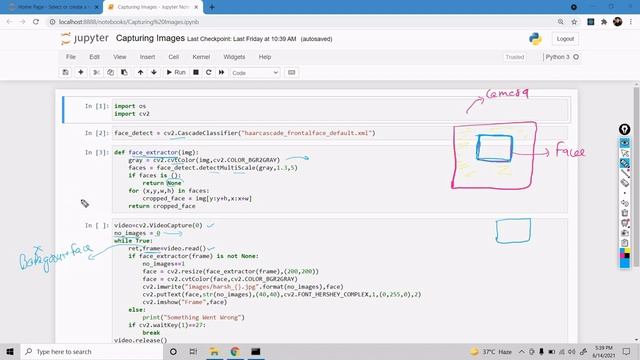Open the browser extensions puzzle icon
Image resolution: width=640 pixels, height=360 pixels.
point(604,22)
